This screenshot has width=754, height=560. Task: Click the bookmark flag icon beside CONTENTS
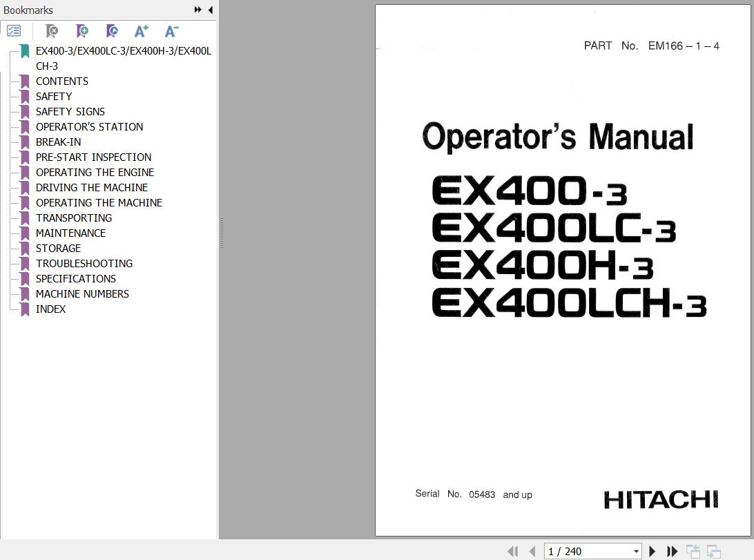(25, 81)
